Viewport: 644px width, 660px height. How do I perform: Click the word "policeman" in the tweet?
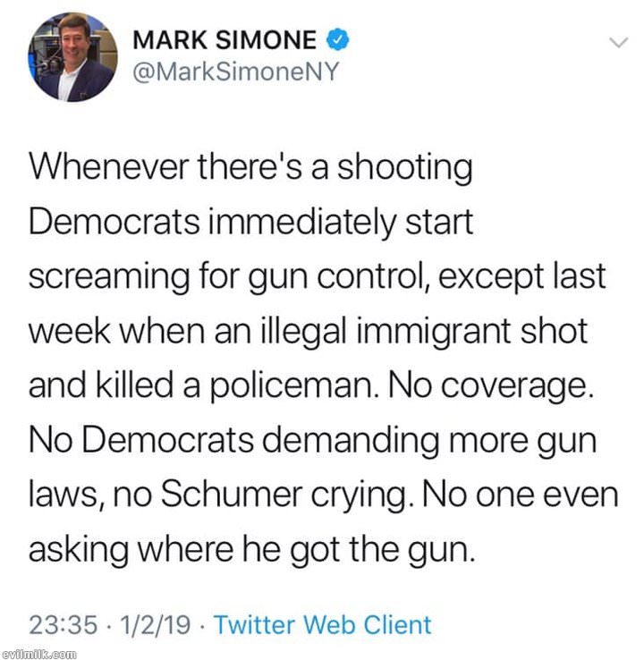pyautogui.click(x=292, y=386)
